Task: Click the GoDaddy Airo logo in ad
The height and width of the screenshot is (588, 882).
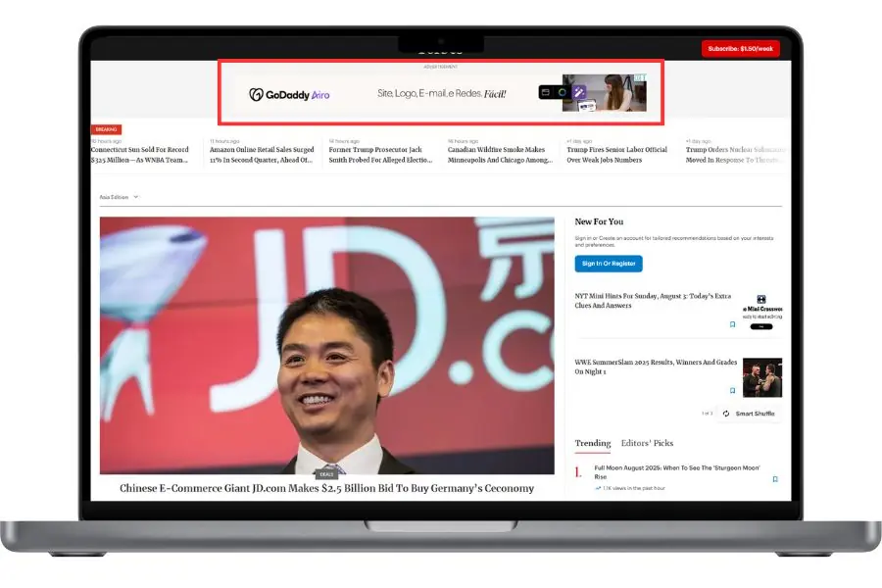Action: point(289,94)
